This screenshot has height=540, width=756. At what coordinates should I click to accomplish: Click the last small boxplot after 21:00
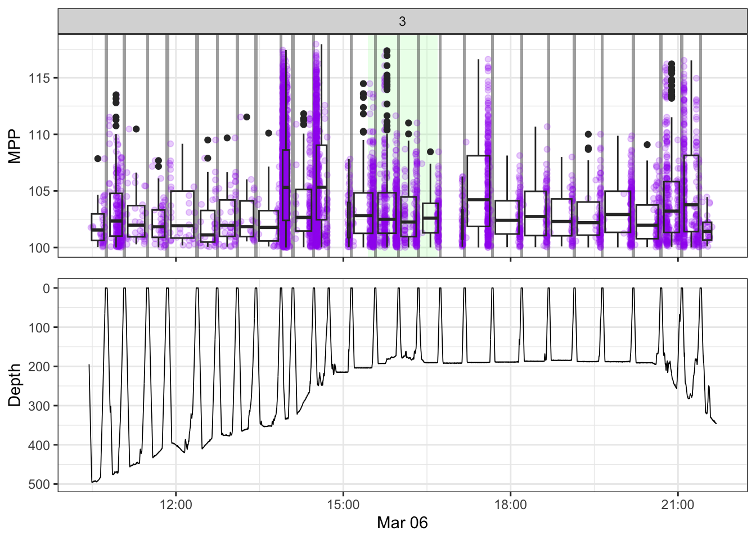pyautogui.click(x=707, y=231)
